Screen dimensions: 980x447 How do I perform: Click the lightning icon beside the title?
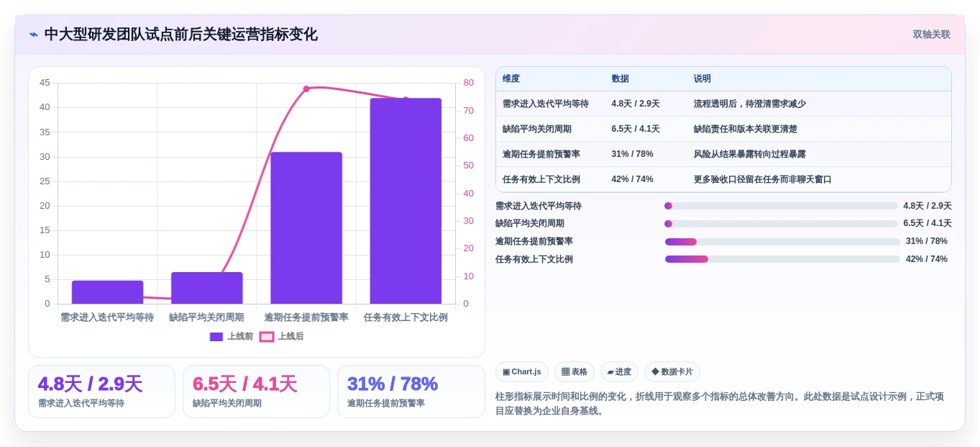[x=33, y=35]
